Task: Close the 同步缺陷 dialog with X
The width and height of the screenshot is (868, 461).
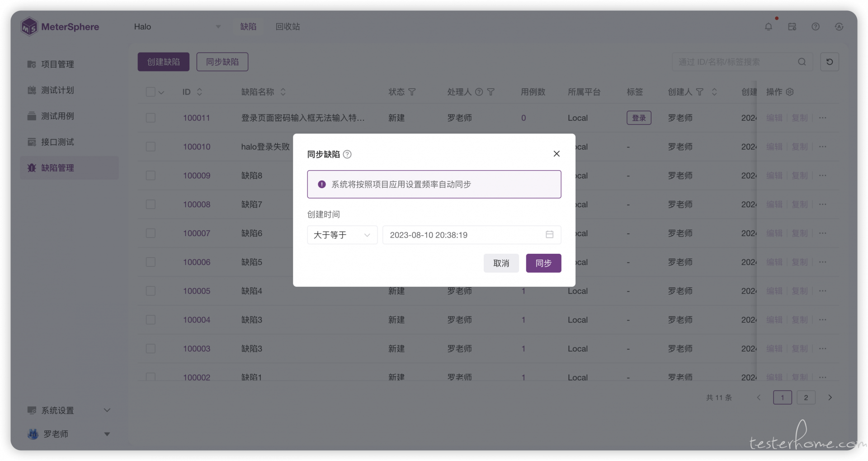Action: (557, 154)
